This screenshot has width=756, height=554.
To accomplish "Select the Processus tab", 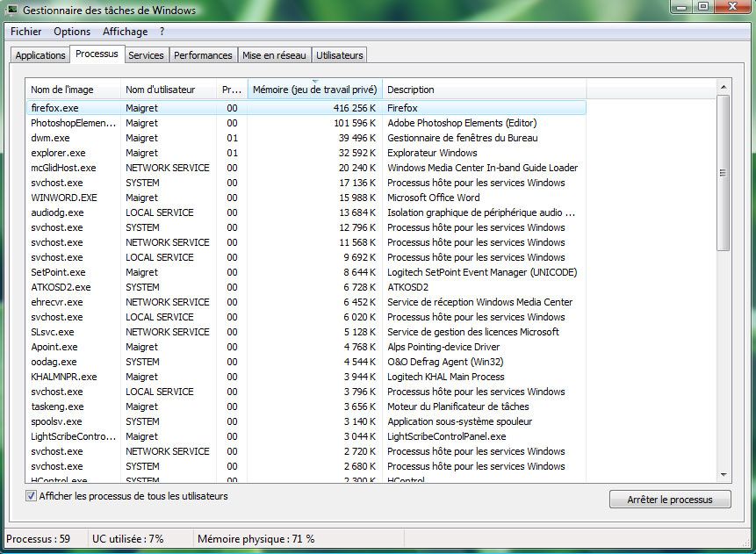I will tap(97, 54).
